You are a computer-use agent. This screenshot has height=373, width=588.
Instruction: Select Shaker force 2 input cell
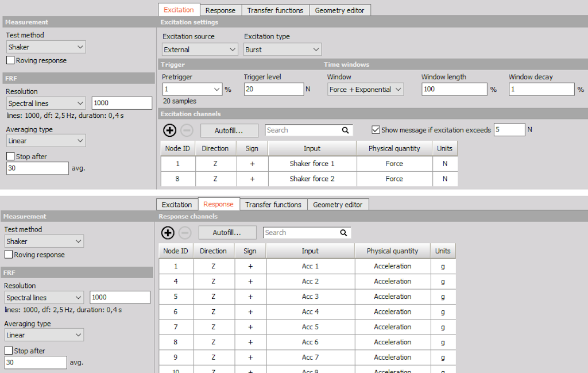[x=312, y=179]
